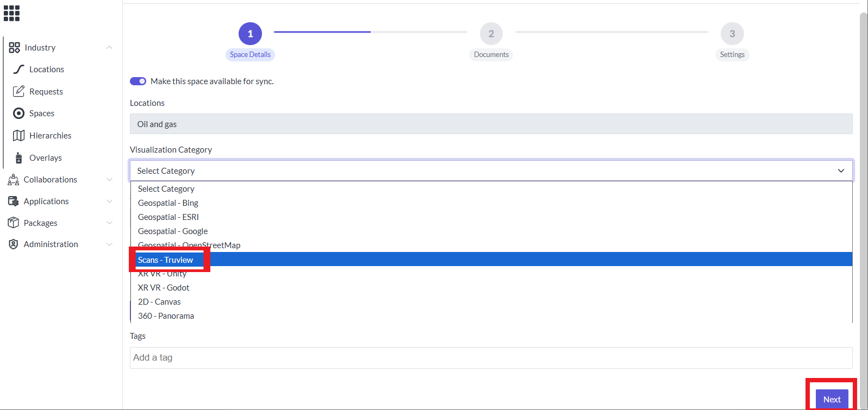Go to Spaces in the sidebar

pyautogui.click(x=42, y=113)
